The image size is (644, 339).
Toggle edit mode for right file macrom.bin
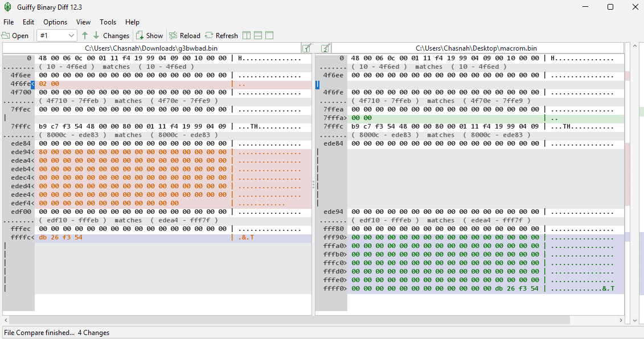[x=326, y=48]
